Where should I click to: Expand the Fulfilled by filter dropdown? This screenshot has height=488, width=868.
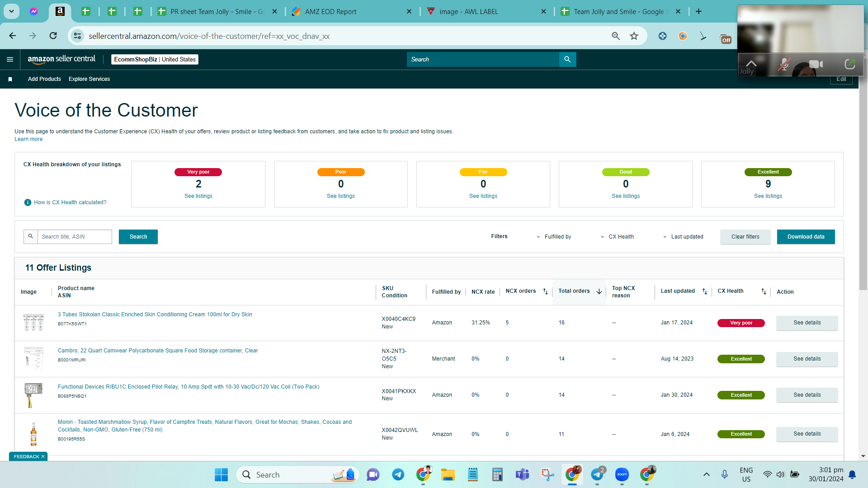point(554,237)
